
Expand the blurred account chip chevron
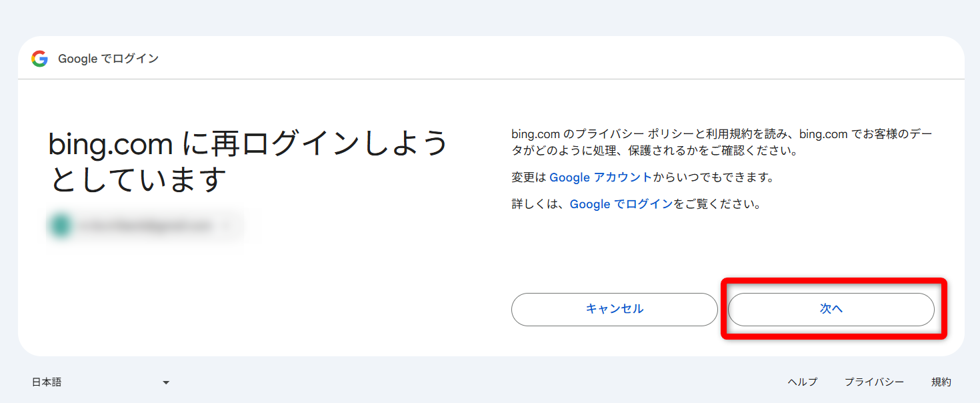[227, 226]
